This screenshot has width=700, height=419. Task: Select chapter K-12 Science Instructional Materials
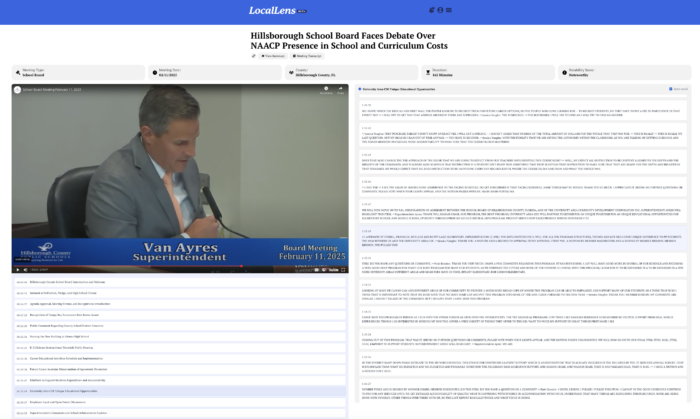(x=180, y=348)
